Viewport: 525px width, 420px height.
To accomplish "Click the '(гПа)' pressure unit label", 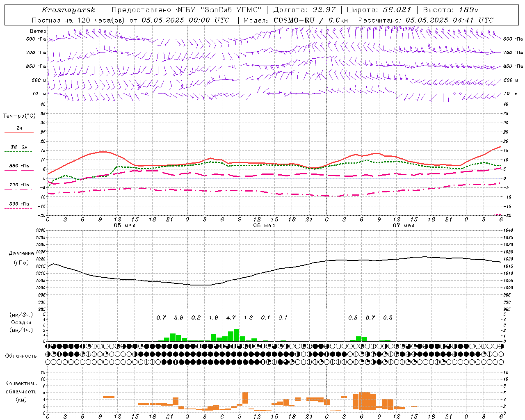I will click(21, 263).
